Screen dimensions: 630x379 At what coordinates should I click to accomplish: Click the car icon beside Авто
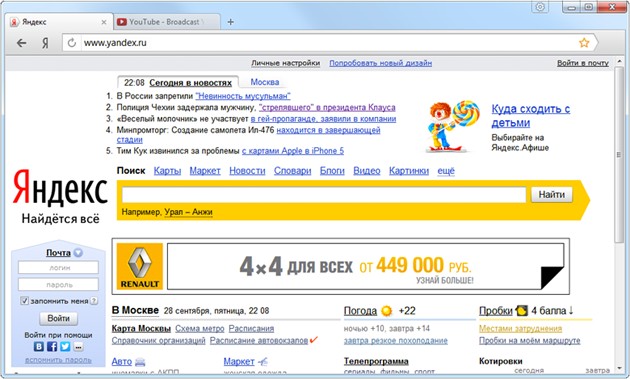pyautogui.click(x=140, y=362)
